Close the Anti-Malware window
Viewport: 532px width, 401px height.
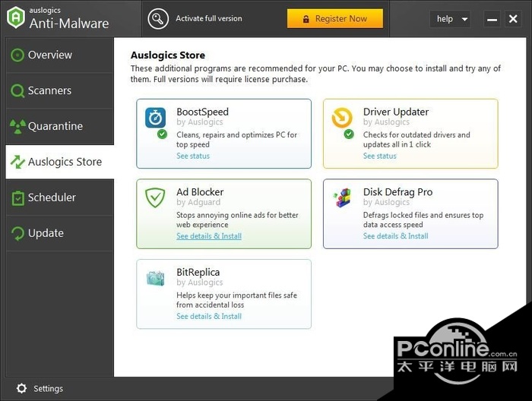513,19
